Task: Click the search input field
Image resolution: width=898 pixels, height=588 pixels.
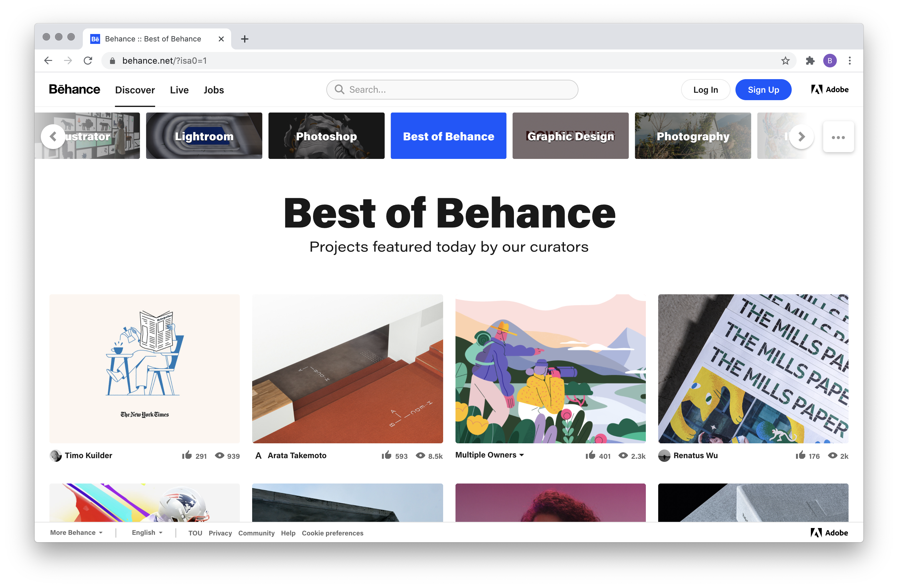Action: (451, 90)
